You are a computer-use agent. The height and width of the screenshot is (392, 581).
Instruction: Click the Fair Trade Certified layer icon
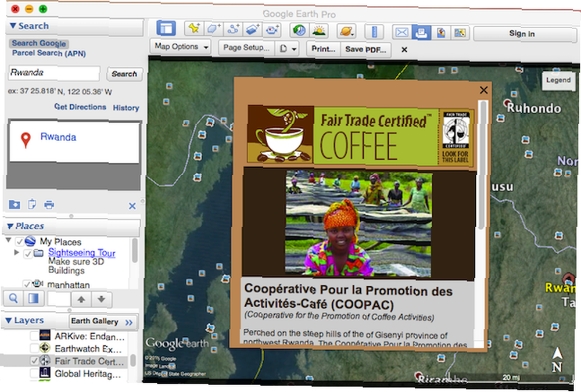tap(45, 360)
